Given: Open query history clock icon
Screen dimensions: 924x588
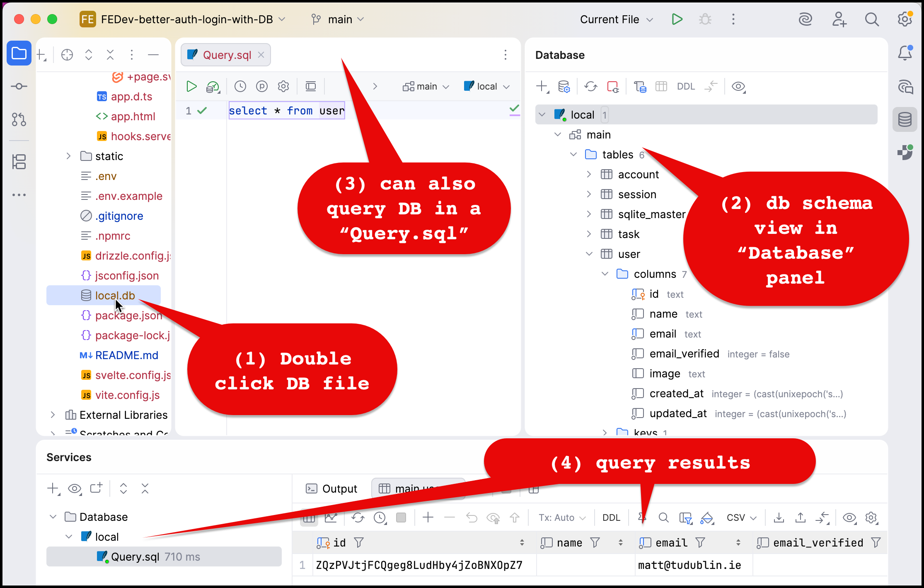Looking at the screenshot, I should (x=240, y=86).
